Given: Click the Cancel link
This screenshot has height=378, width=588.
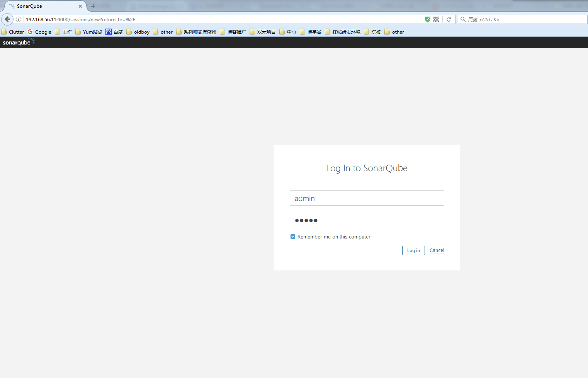Looking at the screenshot, I should point(437,250).
